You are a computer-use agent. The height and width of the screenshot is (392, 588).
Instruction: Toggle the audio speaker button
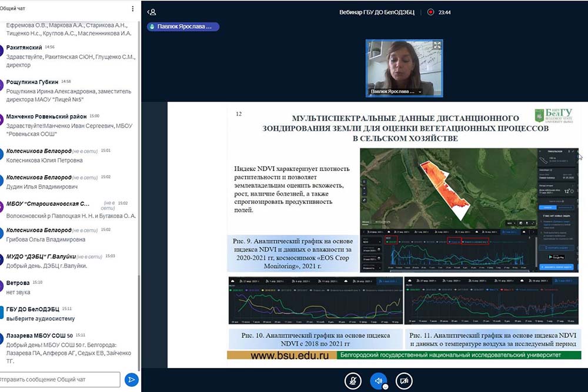[379, 380]
